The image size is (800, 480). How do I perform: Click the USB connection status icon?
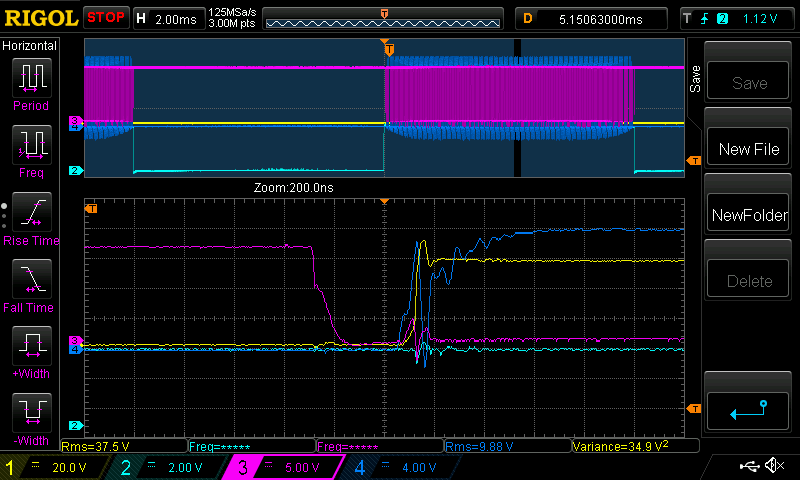tap(750, 466)
